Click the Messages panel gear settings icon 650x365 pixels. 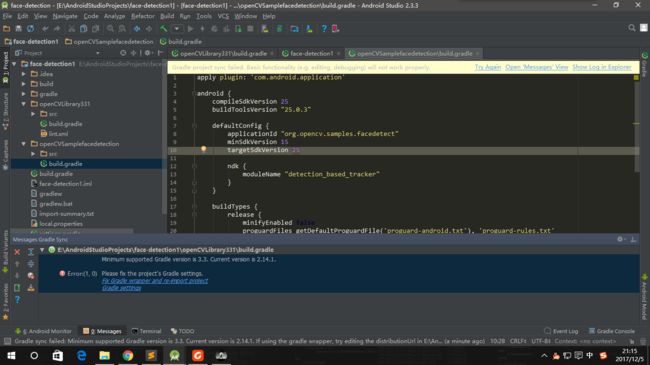pos(620,239)
